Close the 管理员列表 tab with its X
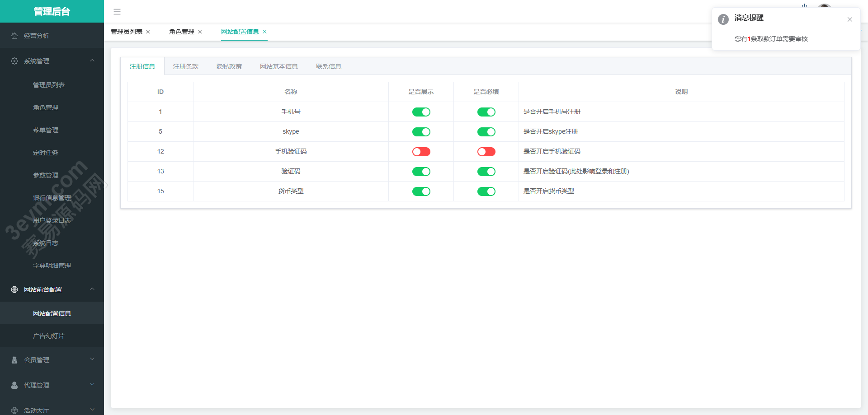Image resolution: width=868 pixels, height=415 pixels. 148,32
